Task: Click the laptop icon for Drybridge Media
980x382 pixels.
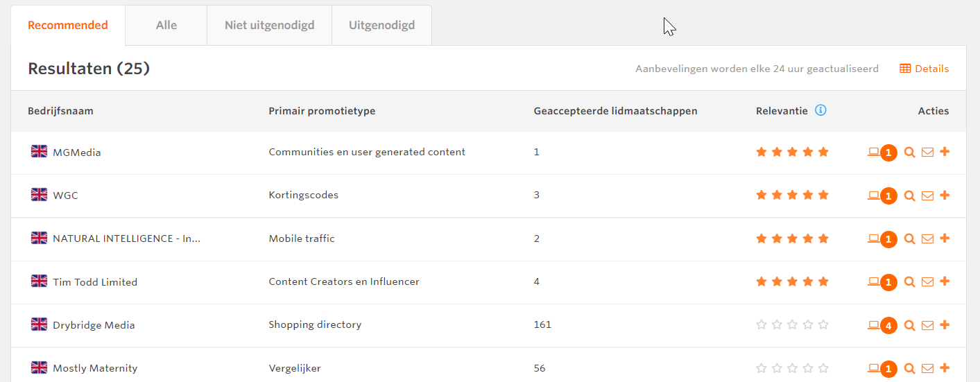Action: pos(873,324)
